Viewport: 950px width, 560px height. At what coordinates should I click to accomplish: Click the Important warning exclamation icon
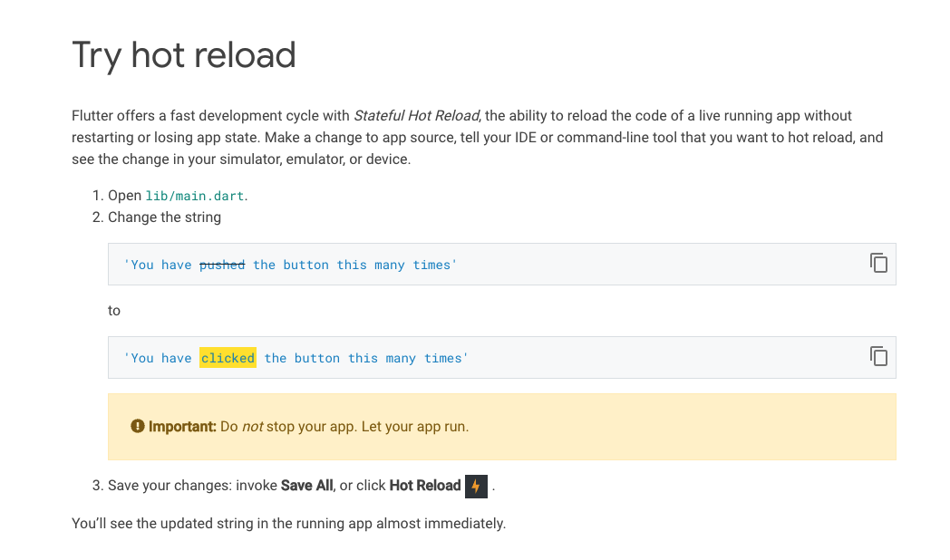click(138, 426)
